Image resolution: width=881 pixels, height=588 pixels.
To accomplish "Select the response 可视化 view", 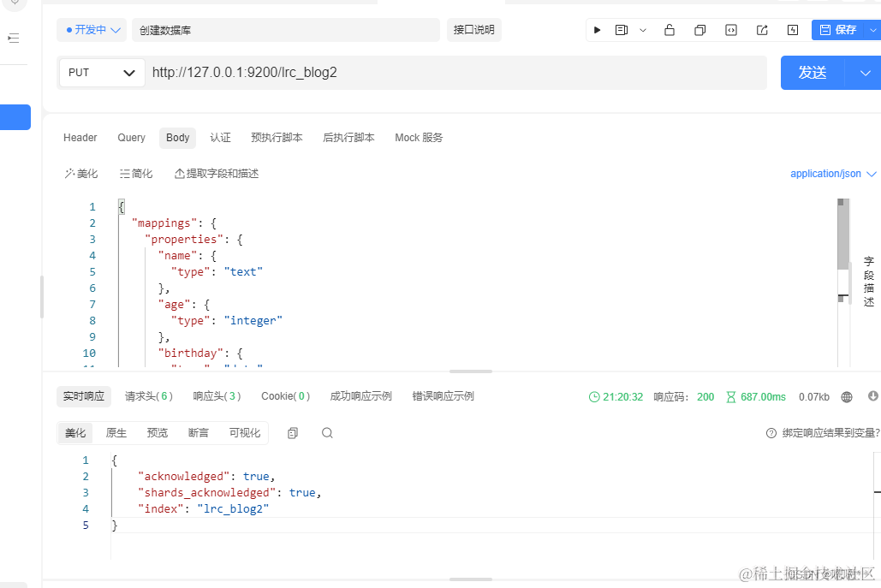I will [245, 433].
